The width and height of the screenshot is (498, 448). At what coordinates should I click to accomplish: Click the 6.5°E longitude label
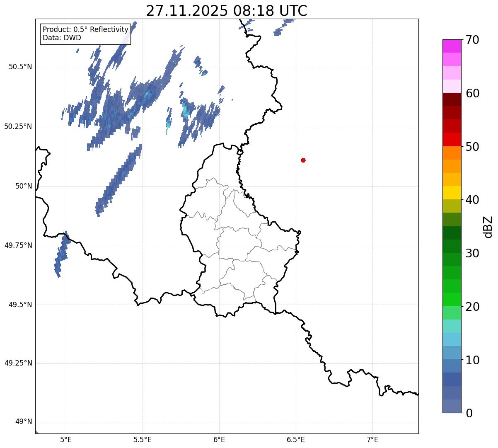click(296, 440)
